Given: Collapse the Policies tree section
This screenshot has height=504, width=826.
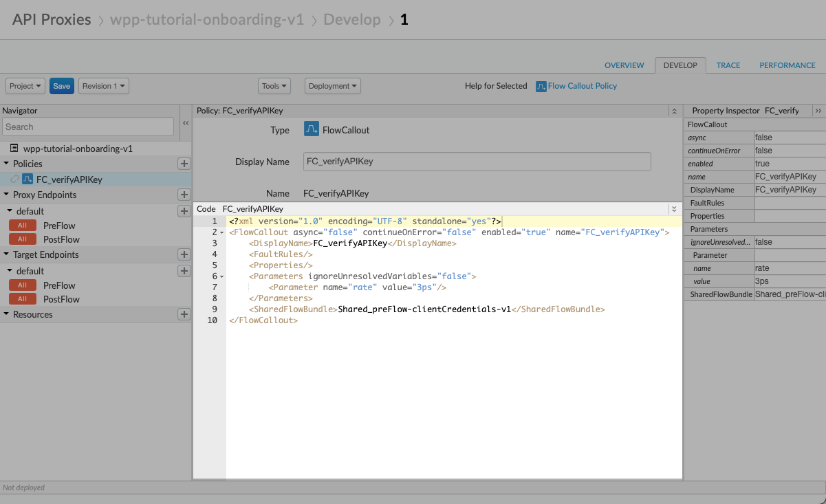Looking at the screenshot, I should (x=6, y=164).
